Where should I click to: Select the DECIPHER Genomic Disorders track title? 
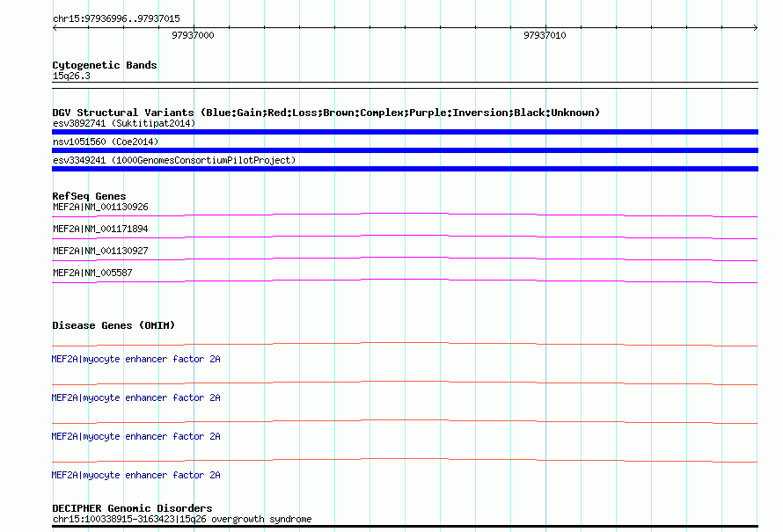tap(132, 508)
